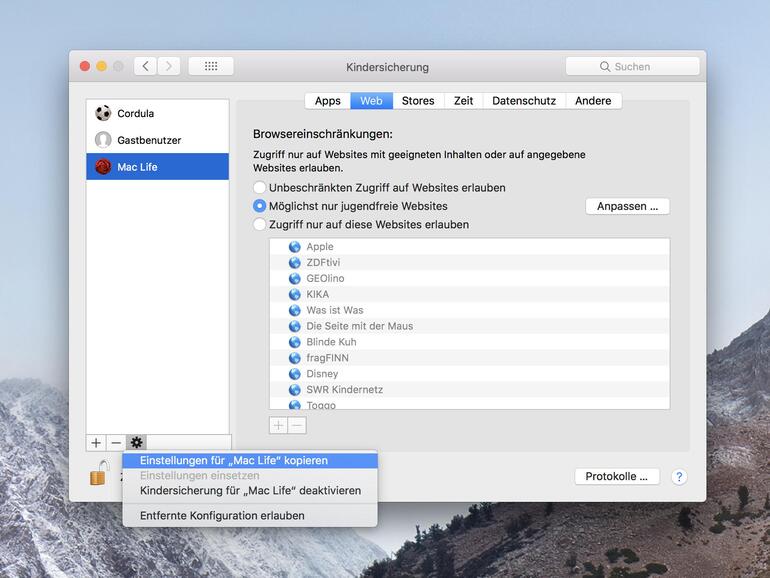Click the globe icon next to ZDFtivi

295,263
